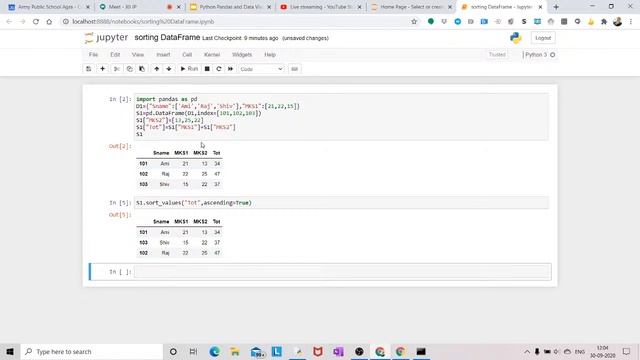Restart the kernel with circular arrow
The width and height of the screenshot is (640, 360).
pyautogui.click(x=219, y=69)
